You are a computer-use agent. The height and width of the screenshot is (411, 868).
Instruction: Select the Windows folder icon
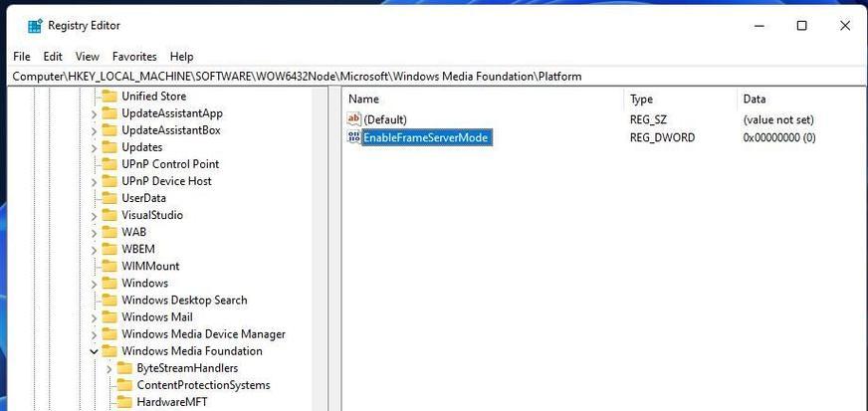pos(109,284)
